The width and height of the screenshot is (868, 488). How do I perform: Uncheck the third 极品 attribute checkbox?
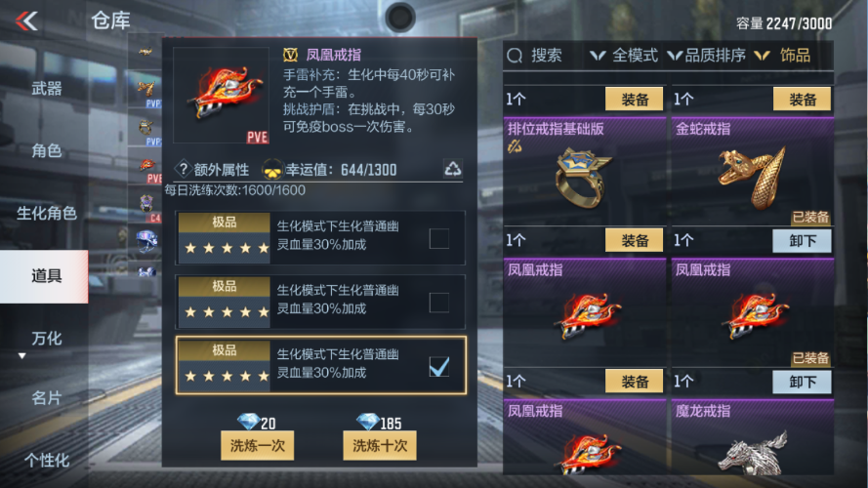point(439,367)
